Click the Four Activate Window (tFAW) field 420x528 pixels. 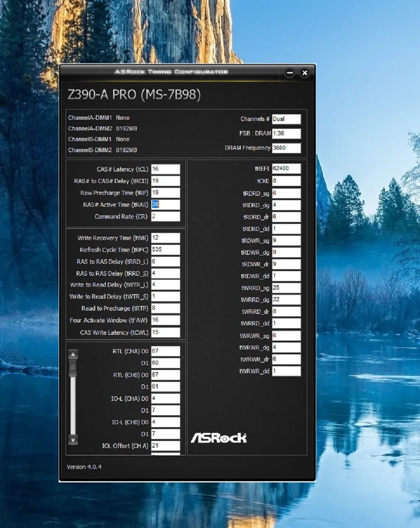166,320
